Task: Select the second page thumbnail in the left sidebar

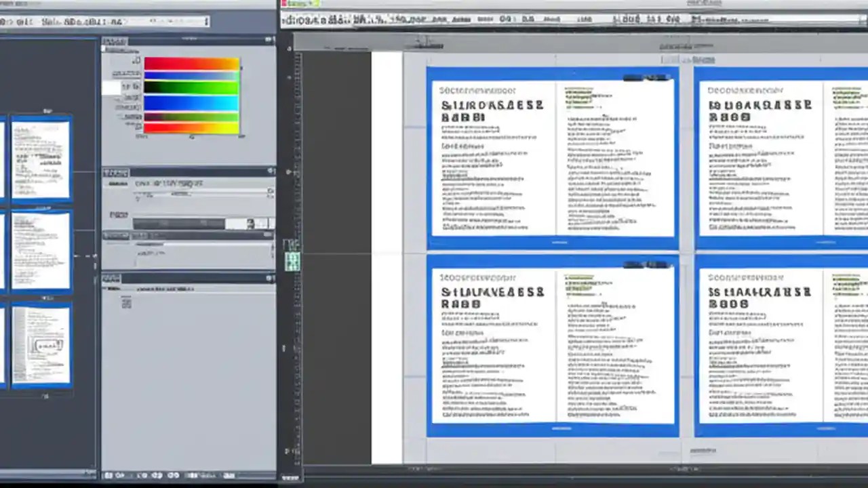Action: pyautogui.click(x=39, y=251)
